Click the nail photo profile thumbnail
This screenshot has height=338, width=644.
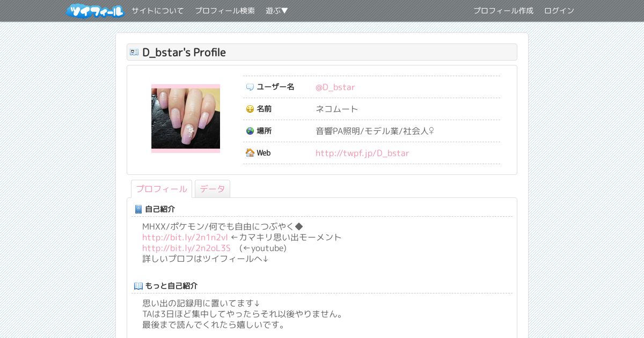coord(186,119)
